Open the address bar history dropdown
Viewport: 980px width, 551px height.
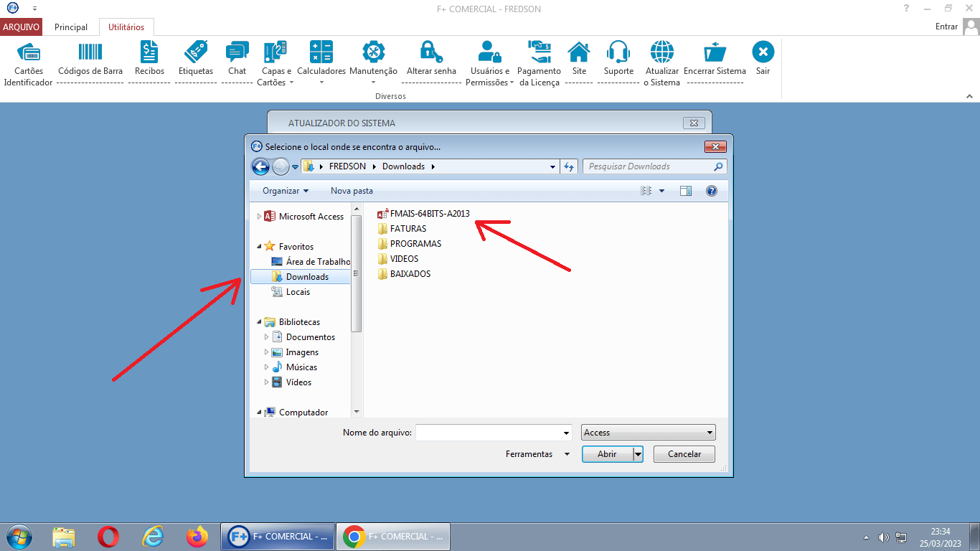(552, 166)
